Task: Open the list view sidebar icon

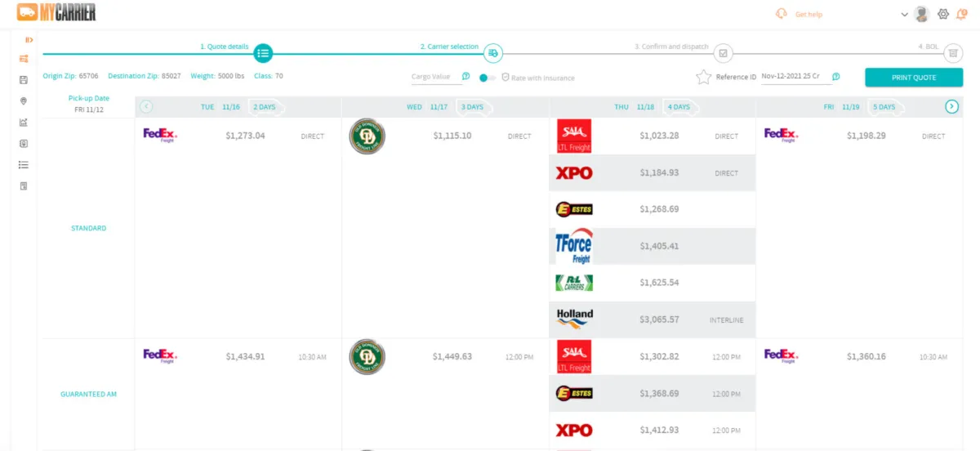Action: tap(24, 165)
